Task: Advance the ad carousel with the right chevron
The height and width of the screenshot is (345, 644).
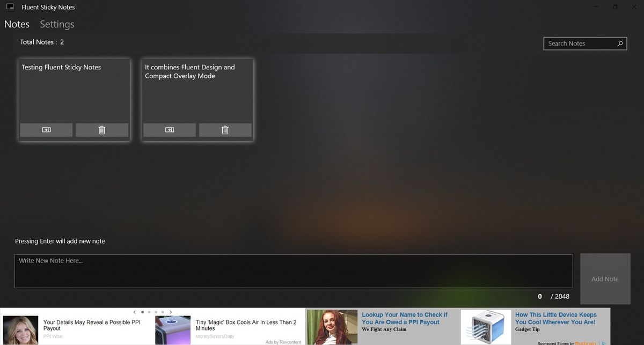Action: [171, 312]
